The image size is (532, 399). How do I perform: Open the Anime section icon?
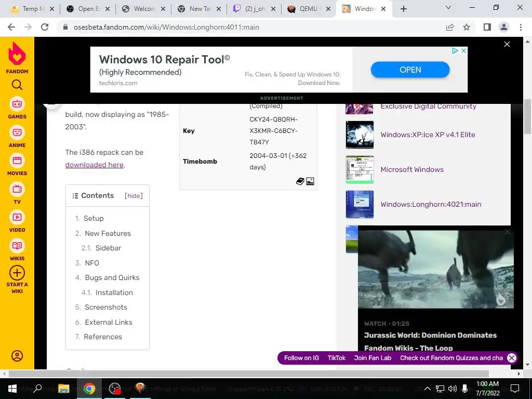tap(17, 132)
